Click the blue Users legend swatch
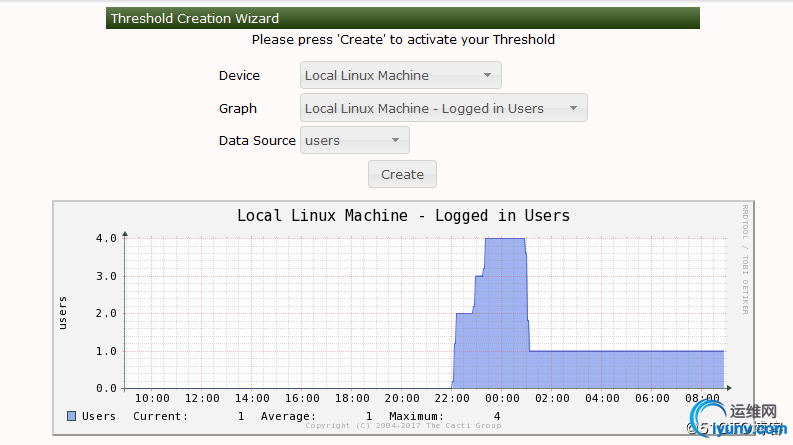 (71, 416)
